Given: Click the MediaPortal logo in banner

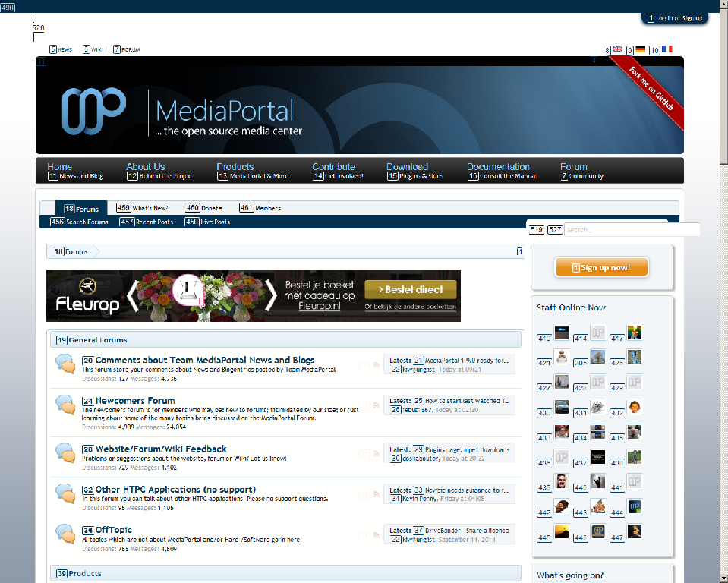Looking at the screenshot, I should click(x=182, y=112).
